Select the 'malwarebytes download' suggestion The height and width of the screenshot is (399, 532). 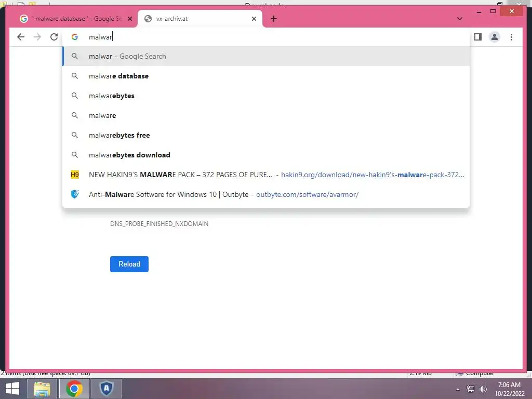pos(266,155)
